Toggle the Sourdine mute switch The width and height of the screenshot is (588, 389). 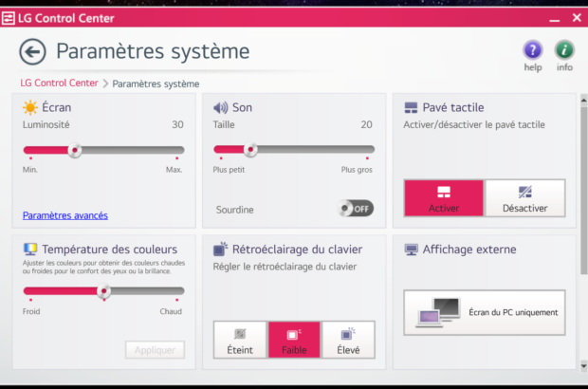pyautogui.click(x=358, y=209)
